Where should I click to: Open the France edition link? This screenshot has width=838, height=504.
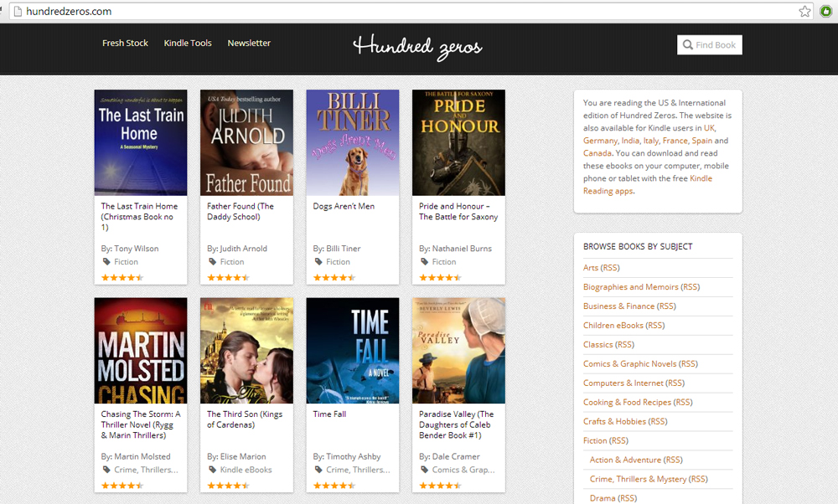675,141
